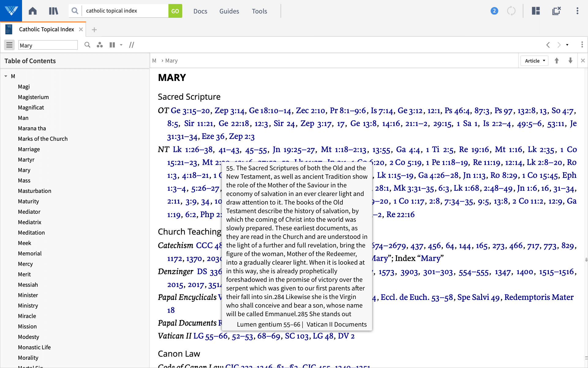The height and width of the screenshot is (368, 588).
Task: Collapse the M tree node
Action: click(x=6, y=76)
